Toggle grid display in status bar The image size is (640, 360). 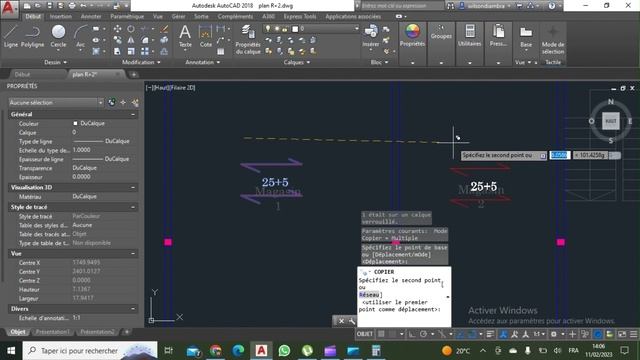(381, 334)
